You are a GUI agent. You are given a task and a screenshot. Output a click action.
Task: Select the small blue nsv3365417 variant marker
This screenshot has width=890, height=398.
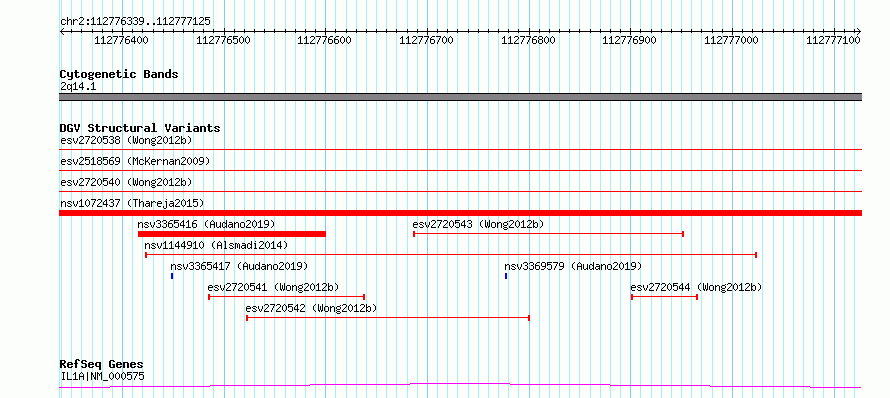171,276
